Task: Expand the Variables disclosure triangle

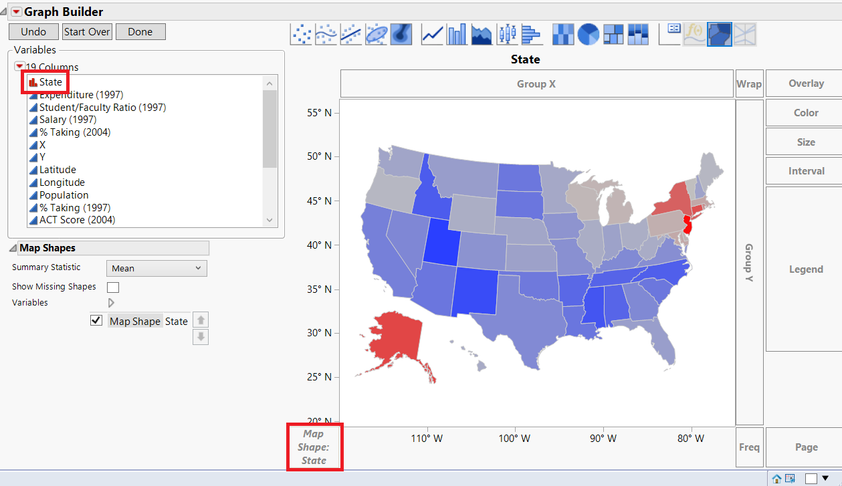Action: (111, 303)
